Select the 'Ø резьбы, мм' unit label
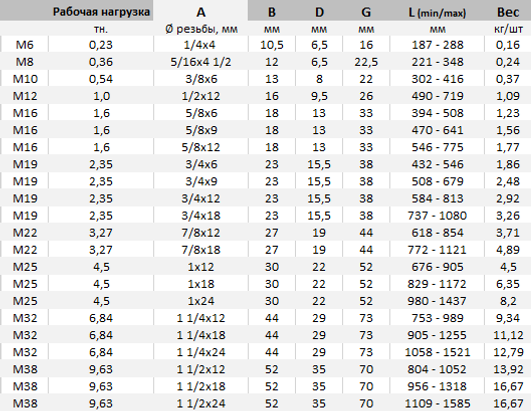 click(201, 29)
